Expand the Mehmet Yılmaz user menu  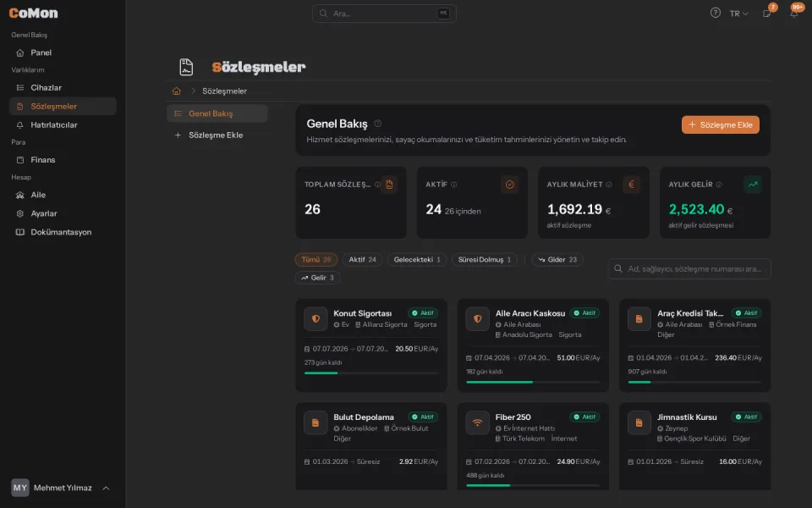pos(62,488)
